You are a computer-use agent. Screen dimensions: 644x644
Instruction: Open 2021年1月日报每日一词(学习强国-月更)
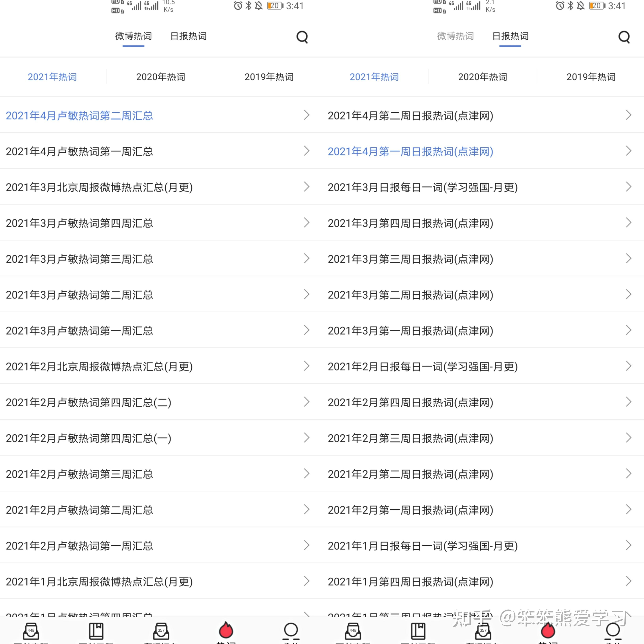(423, 546)
